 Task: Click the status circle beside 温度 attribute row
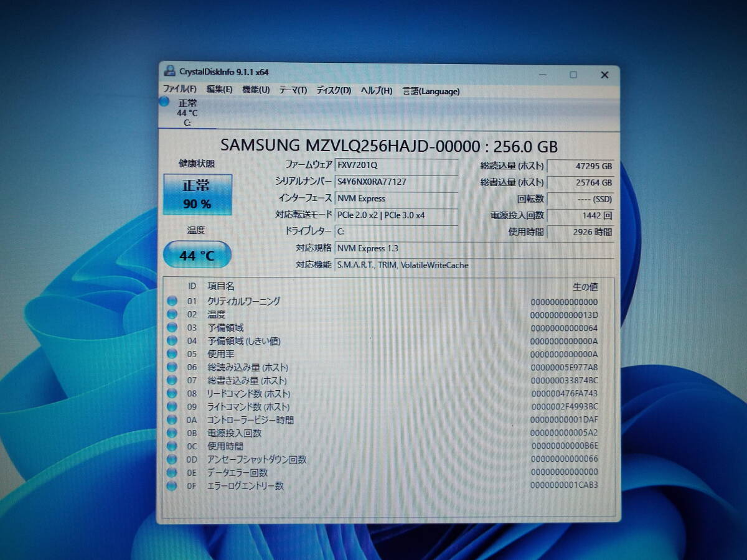(x=172, y=315)
